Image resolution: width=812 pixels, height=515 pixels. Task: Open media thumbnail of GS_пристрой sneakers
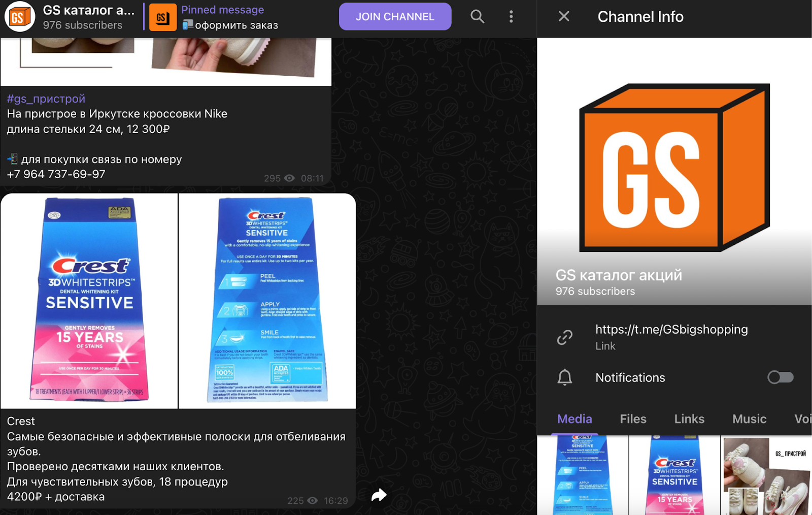click(x=766, y=475)
